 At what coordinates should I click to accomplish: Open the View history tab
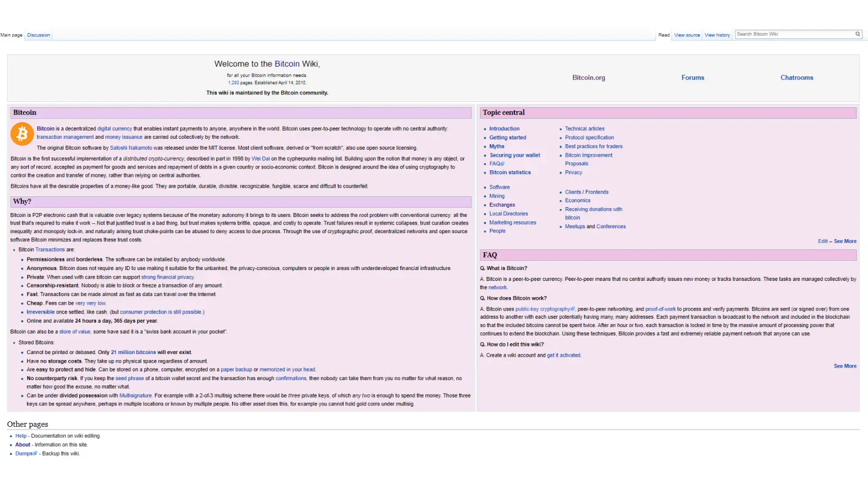click(x=717, y=35)
